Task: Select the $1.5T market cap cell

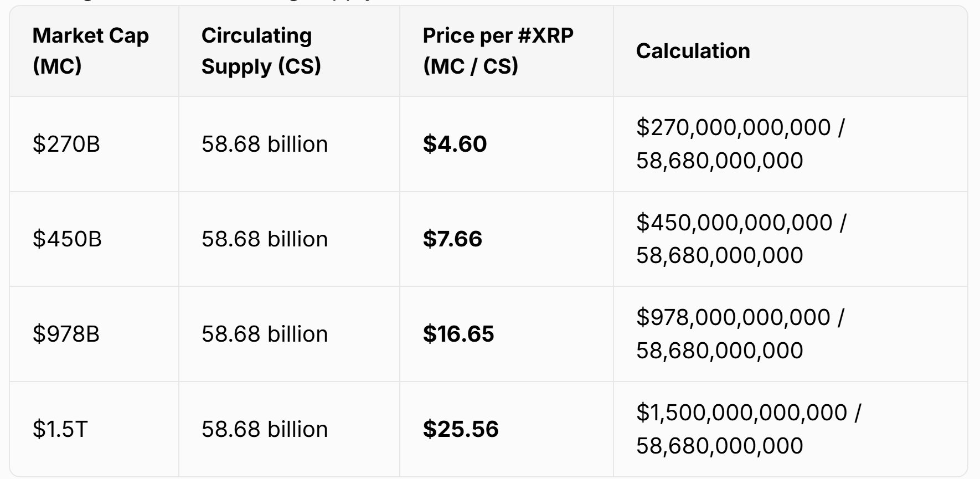Action: (60, 429)
